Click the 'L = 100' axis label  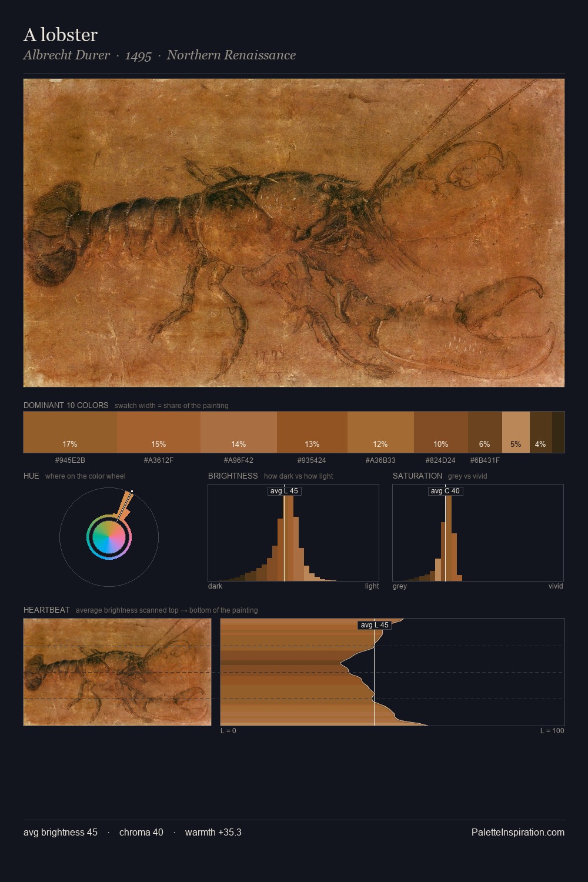pos(552,731)
